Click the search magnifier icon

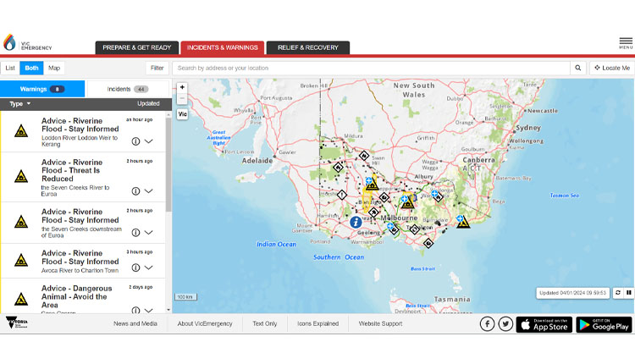[578, 68]
